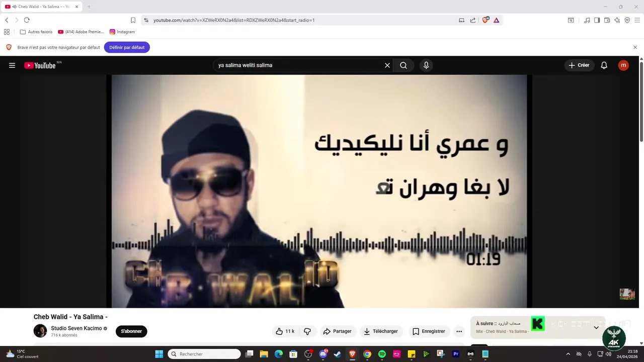The height and width of the screenshot is (362, 644).
Task: Open the Windows Start menu
Action: 159,354
